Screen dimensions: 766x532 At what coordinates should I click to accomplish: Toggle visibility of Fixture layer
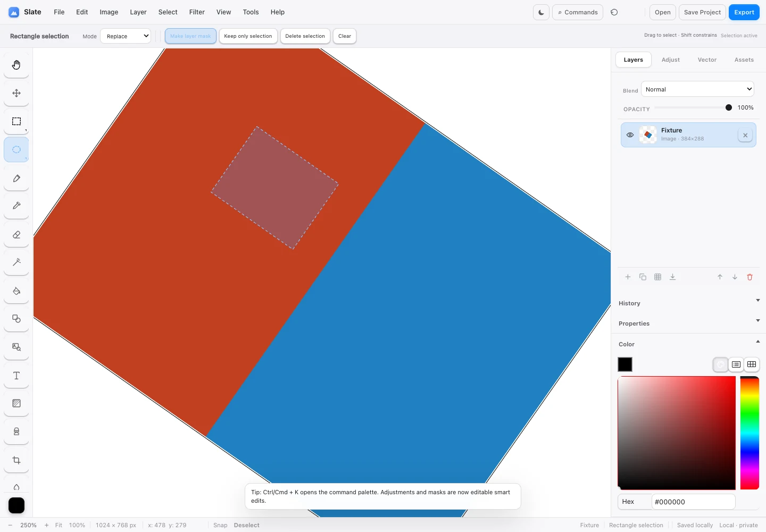click(x=630, y=135)
